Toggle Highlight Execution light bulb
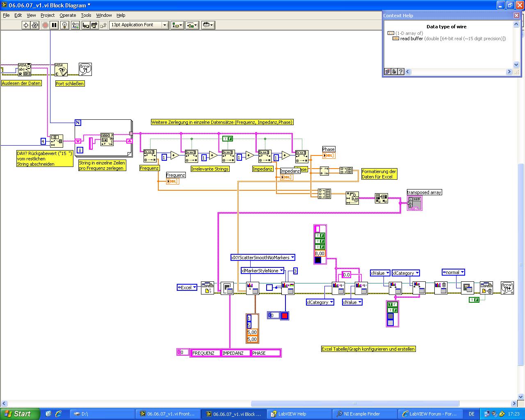 [64, 25]
